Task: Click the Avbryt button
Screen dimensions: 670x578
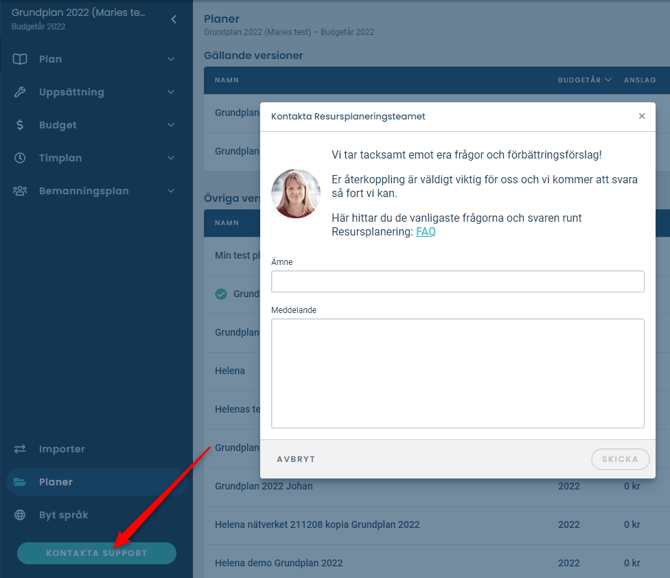Action: (296, 459)
